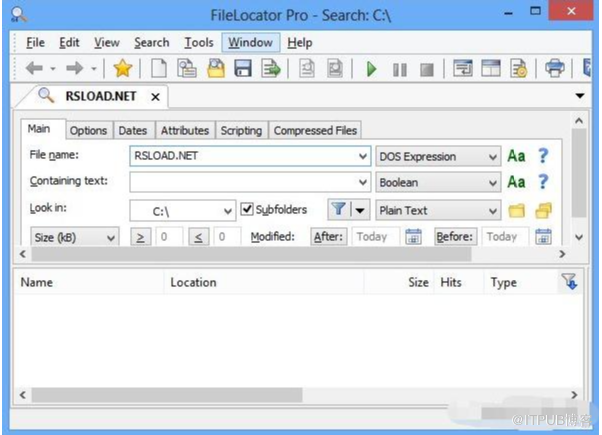Switch to the Attributes tab
The width and height of the screenshot is (602, 435).
click(185, 131)
